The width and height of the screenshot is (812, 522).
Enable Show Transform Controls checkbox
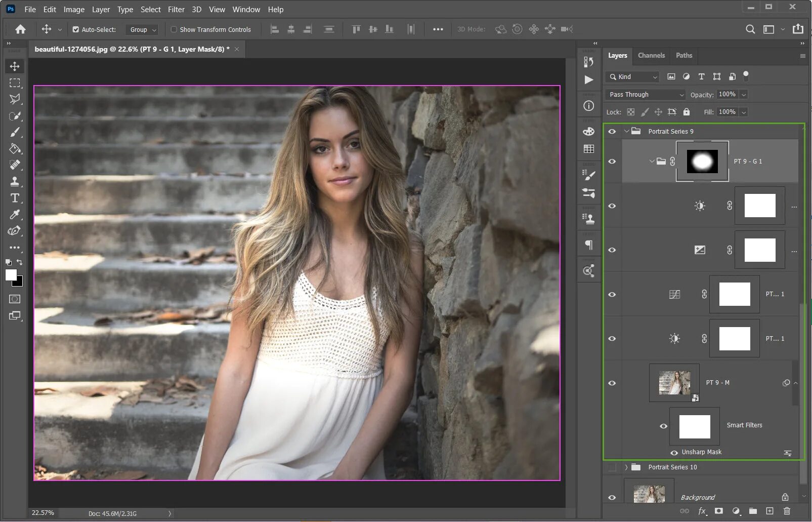[174, 29]
